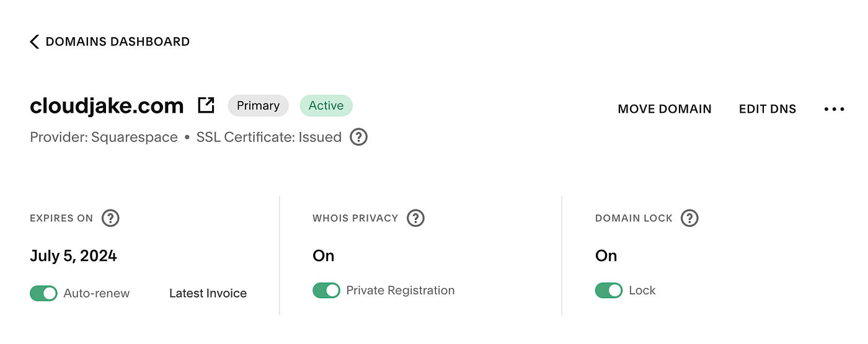The image size is (868, 344).
Task: Click the SSL Certificate help question icon
Action: coord(358,137)
